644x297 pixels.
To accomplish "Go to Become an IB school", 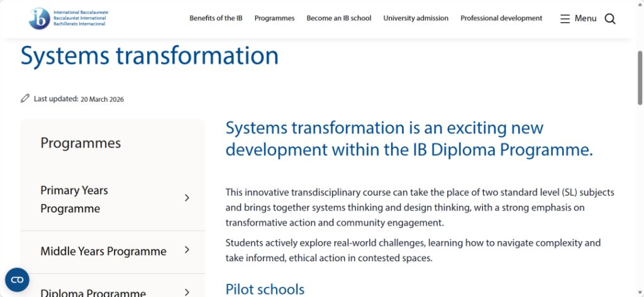I will [x=339, y=18].
